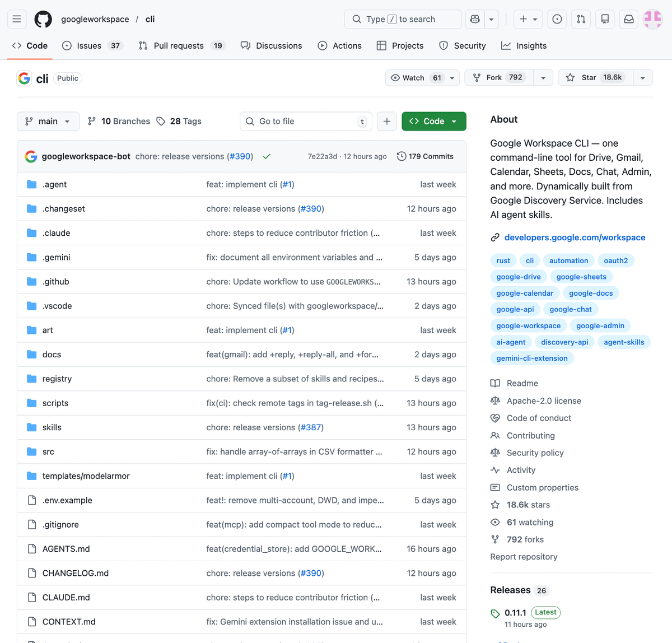Open the hamburger navigation menu
The height and width of the screenshot is (643, 672).
coord(17,19)
